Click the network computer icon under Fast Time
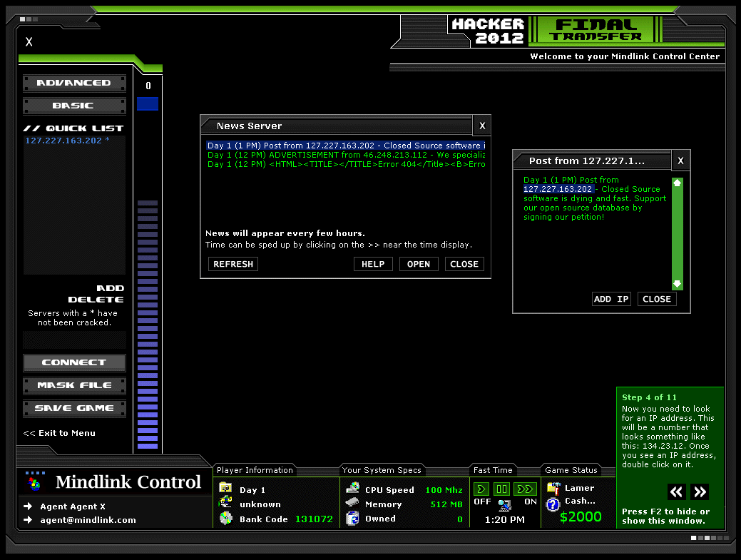The height and width of the screenshot is (560, 741). click(x=505, y=505)
